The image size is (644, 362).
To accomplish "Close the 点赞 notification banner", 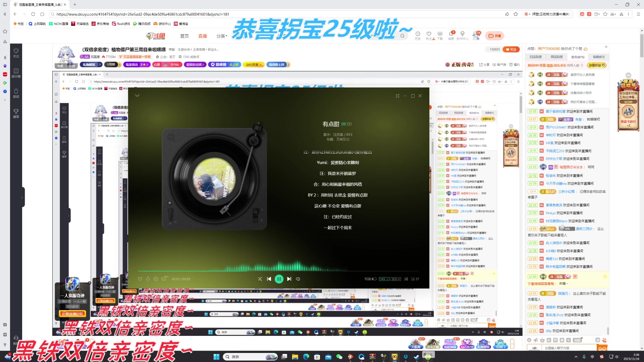I will [606, 47].
